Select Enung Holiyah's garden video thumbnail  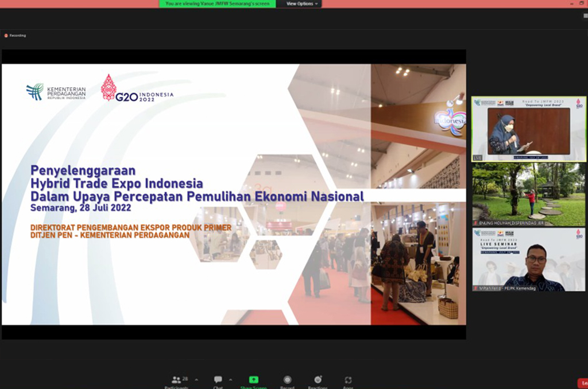point(528,194)
